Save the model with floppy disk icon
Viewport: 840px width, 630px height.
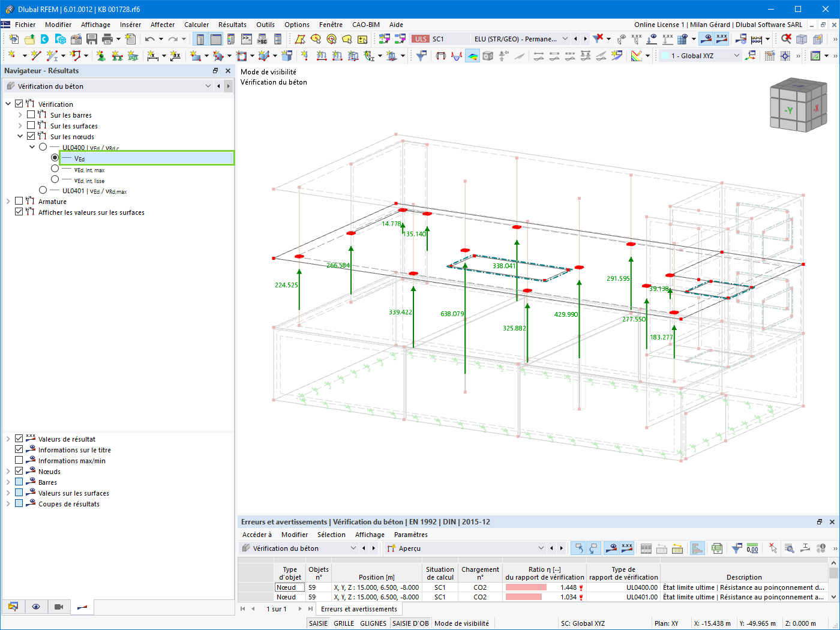tap(92, 39)
